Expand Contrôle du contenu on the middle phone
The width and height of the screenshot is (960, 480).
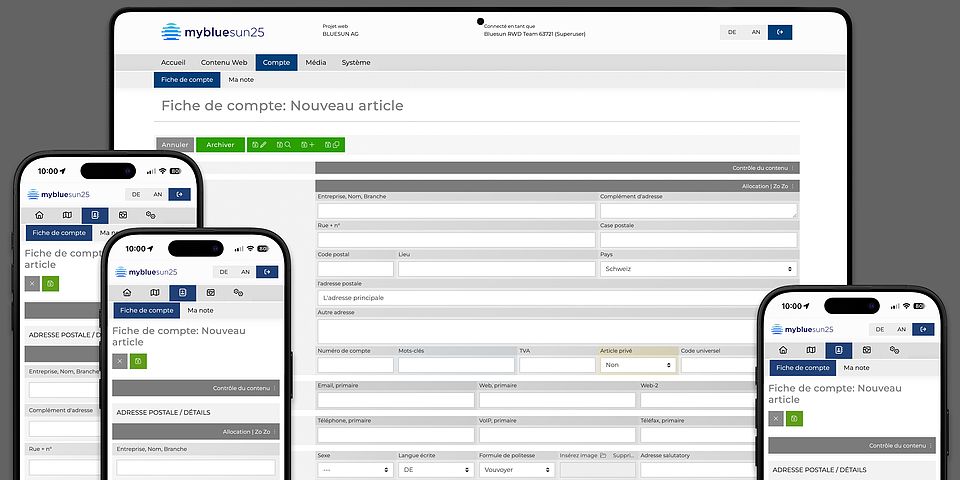click(x=196, y=388)
